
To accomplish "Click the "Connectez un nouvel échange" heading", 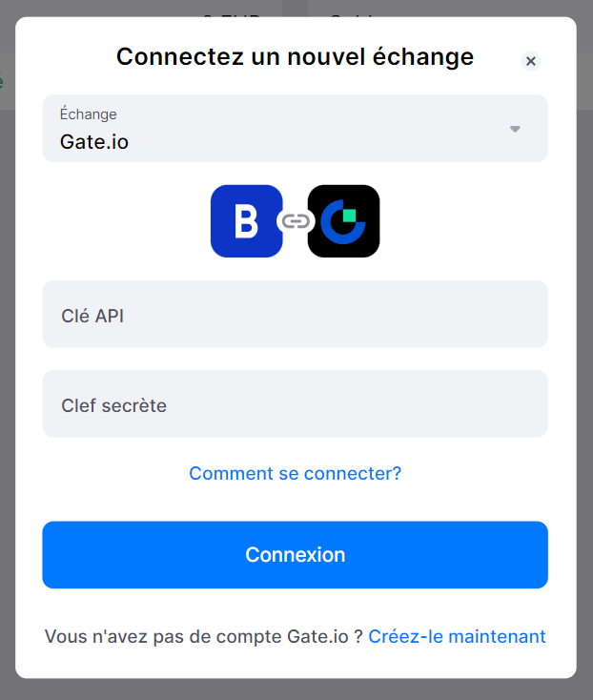I will [295, 56].
